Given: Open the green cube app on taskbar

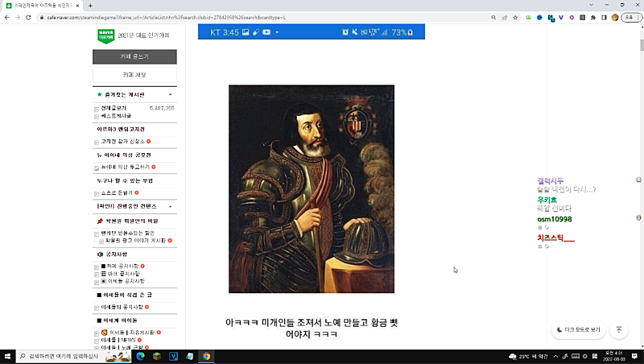Looking at the screenshot, I should click(x=157, y=356).
